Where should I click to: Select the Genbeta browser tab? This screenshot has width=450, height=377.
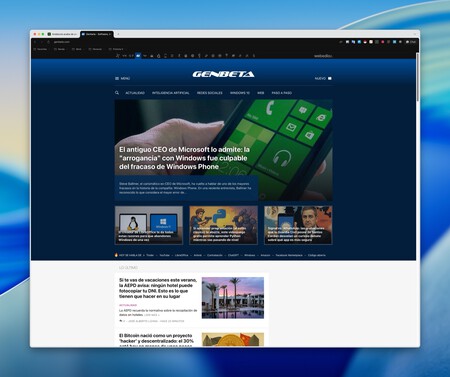[97, 34]
